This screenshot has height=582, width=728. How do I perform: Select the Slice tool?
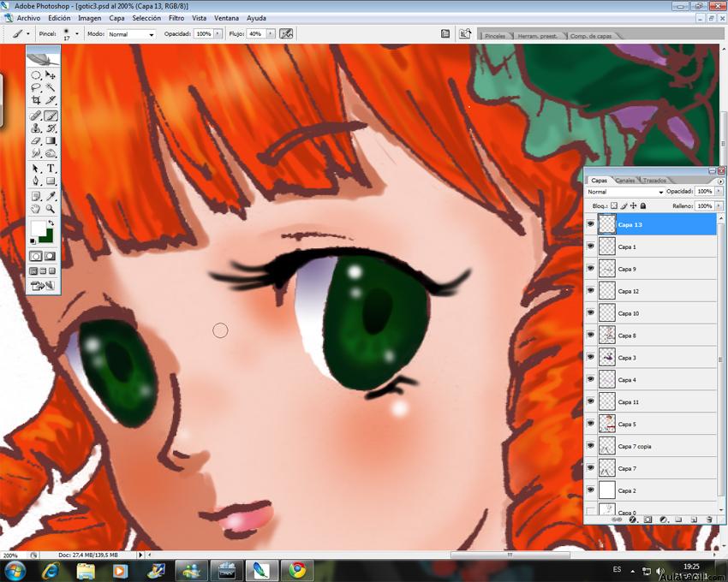[51, 100]
